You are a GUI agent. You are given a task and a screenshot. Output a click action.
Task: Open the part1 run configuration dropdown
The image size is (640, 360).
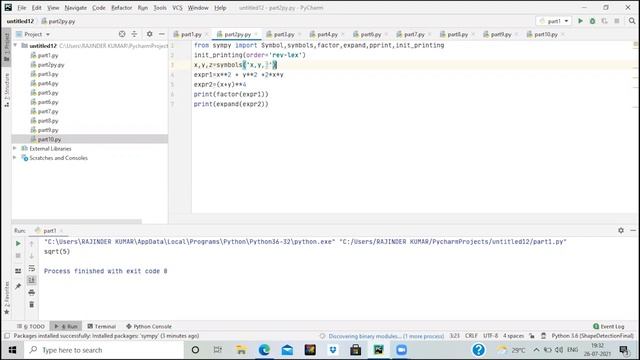[554, 21]
